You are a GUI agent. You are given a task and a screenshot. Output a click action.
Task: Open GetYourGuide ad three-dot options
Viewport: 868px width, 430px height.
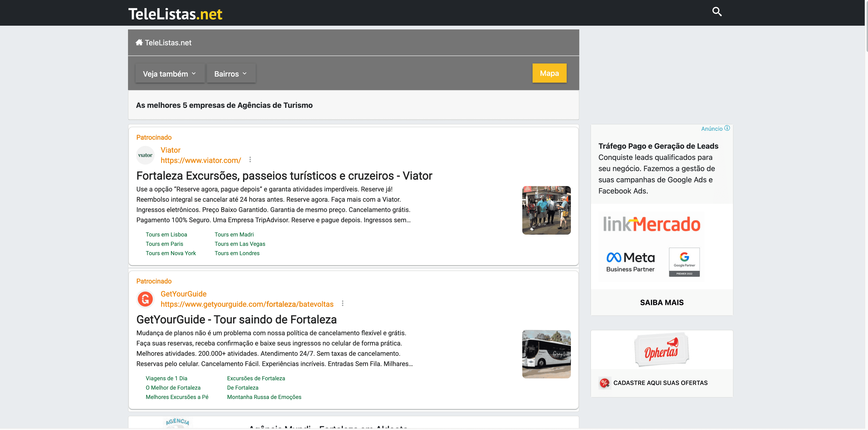tap(342, 303)
